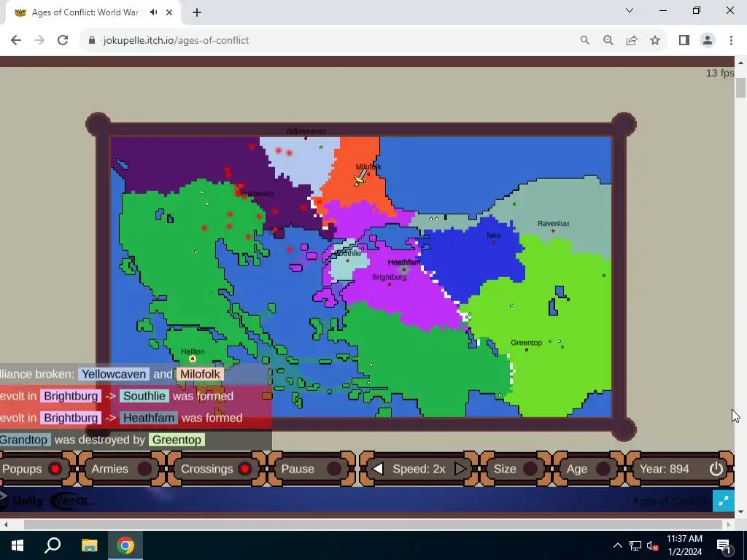Viewport: 747px width, 560px height.
Task: Select the Helliton capital city marker
Action: 193,359
